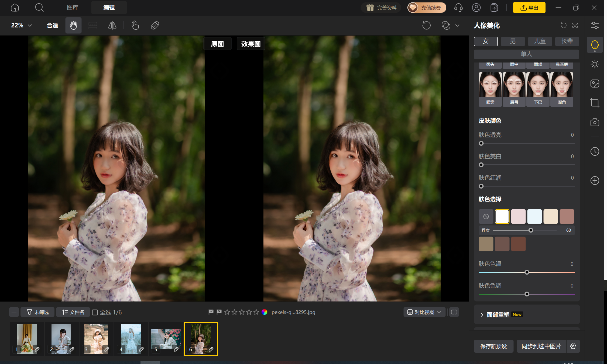This screenshot has width=607, height=364.
Task: Toggle the split compare view icon
Action: [454, 312]
